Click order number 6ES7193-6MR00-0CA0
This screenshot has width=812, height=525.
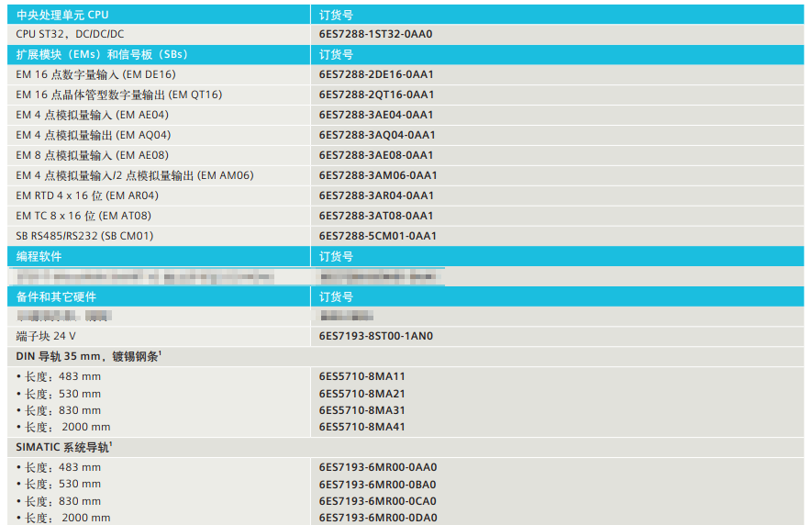[377, 501]
